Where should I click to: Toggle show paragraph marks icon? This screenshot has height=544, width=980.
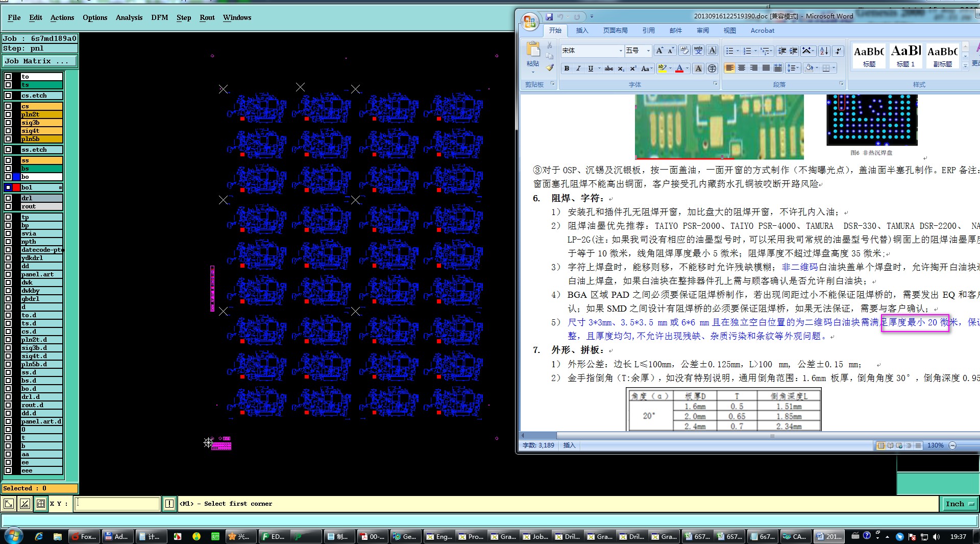(x=838, y=51)
